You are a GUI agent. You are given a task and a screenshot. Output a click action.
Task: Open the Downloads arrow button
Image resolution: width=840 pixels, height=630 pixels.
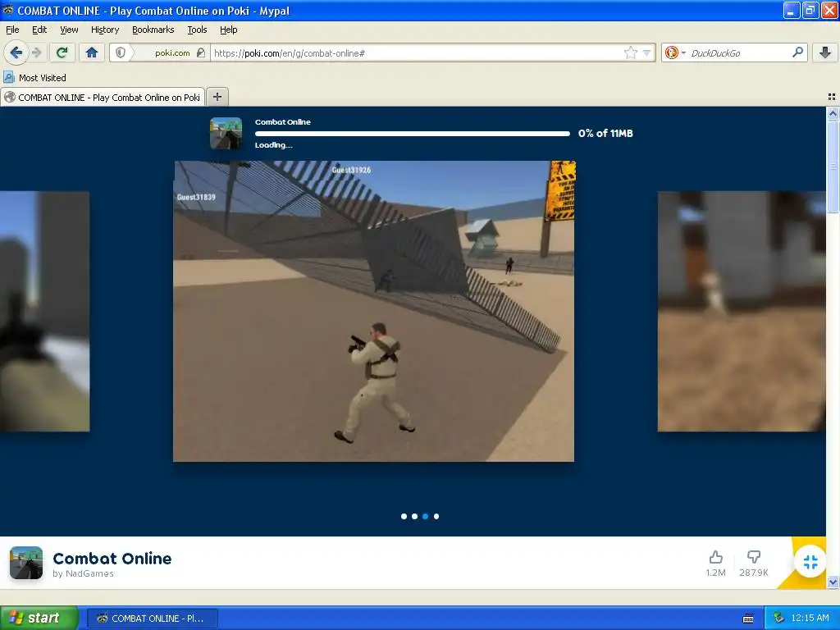(825, 52)
